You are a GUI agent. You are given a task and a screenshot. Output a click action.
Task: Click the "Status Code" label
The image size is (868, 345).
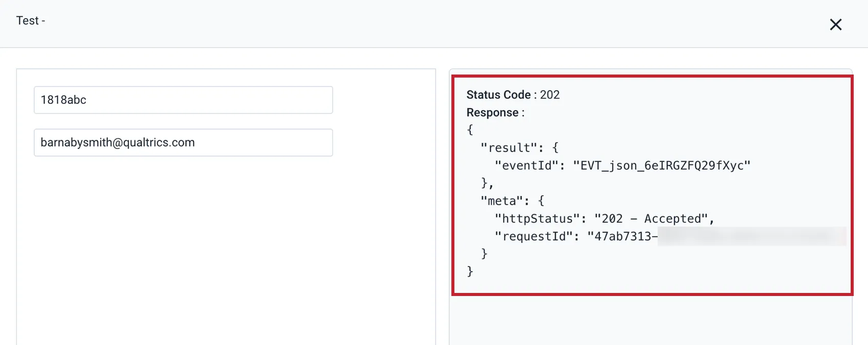coord(498,95)
